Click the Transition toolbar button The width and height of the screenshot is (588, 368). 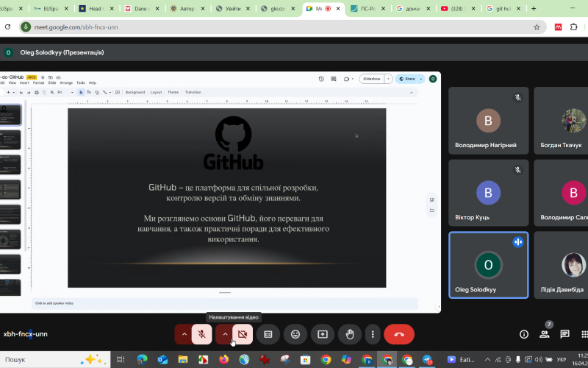pyautogui.click(x=193, y=93)
